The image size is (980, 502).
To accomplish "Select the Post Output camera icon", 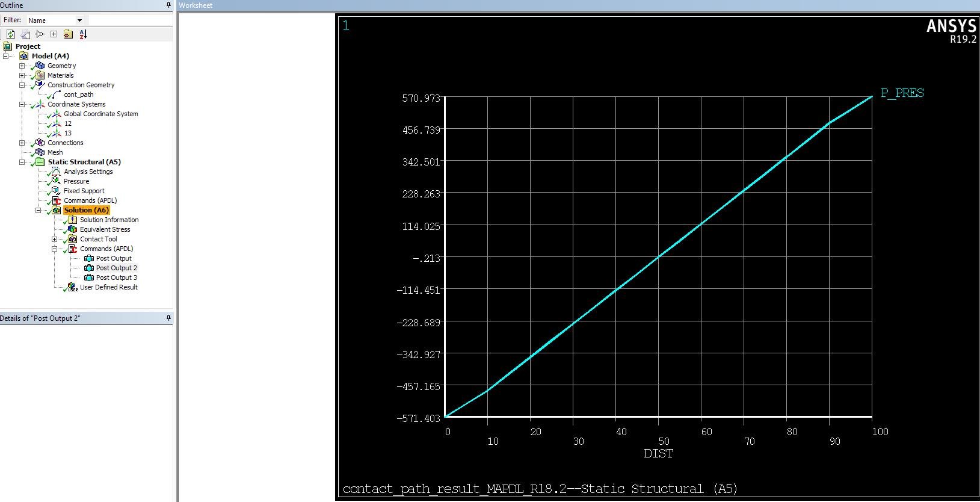I will pos(89,258).
